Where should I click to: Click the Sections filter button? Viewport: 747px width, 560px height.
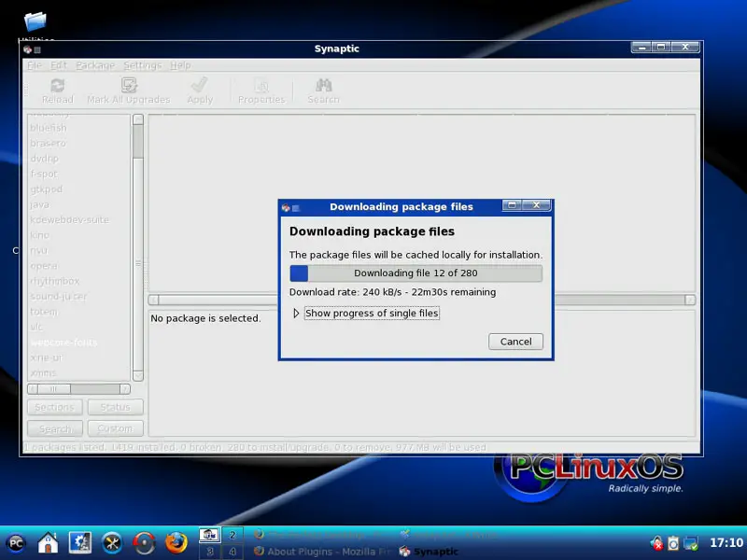(x=55, y=407)
